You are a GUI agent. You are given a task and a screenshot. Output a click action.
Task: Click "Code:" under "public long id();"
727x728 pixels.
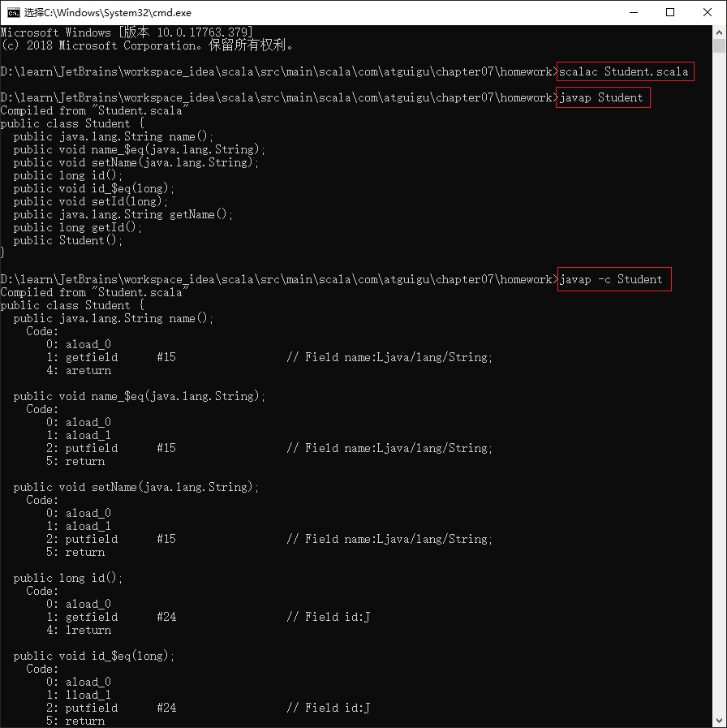coord(42,591)
